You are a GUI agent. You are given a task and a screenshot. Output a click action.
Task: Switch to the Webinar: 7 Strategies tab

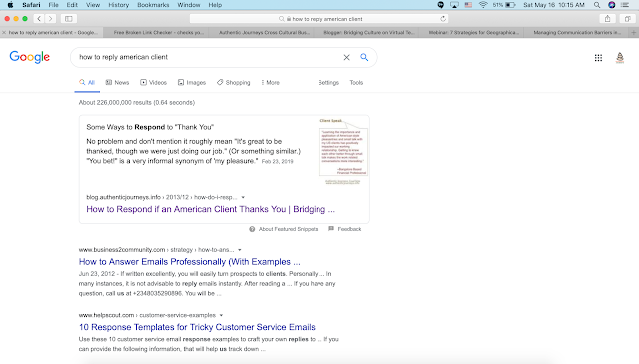pyautogui.click(x=472, y=33)
